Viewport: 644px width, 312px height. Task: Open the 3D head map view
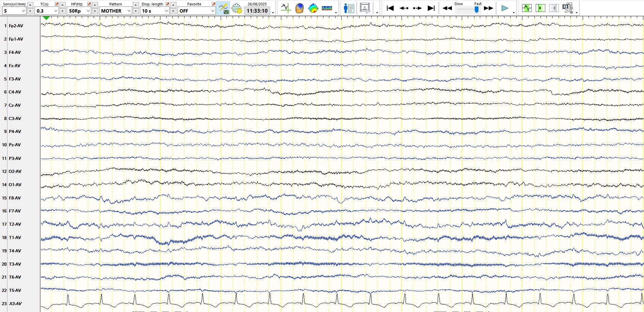[299, 8]
